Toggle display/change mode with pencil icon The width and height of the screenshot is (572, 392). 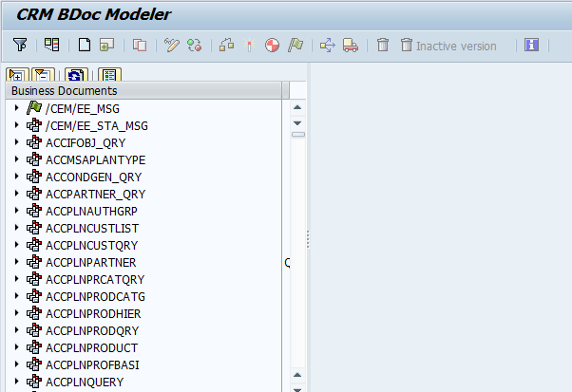(x=171, y=46)
